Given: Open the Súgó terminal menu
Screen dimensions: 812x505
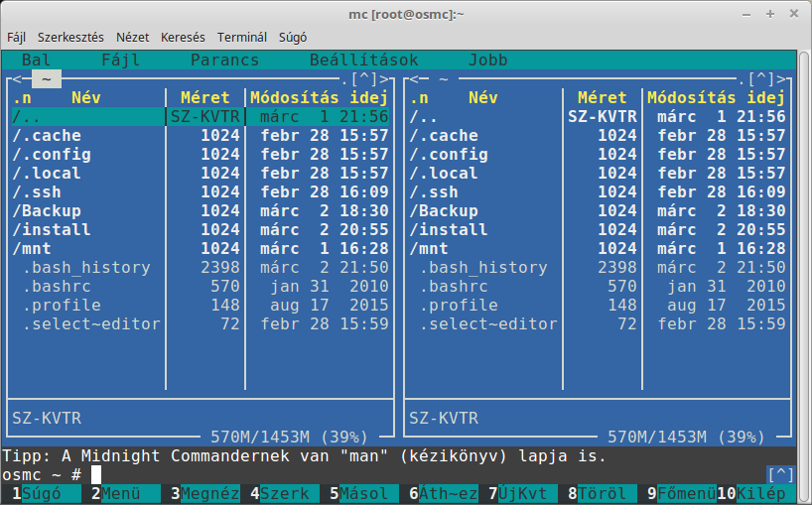Looking at the screenshot, I should [x=293, y=38].
